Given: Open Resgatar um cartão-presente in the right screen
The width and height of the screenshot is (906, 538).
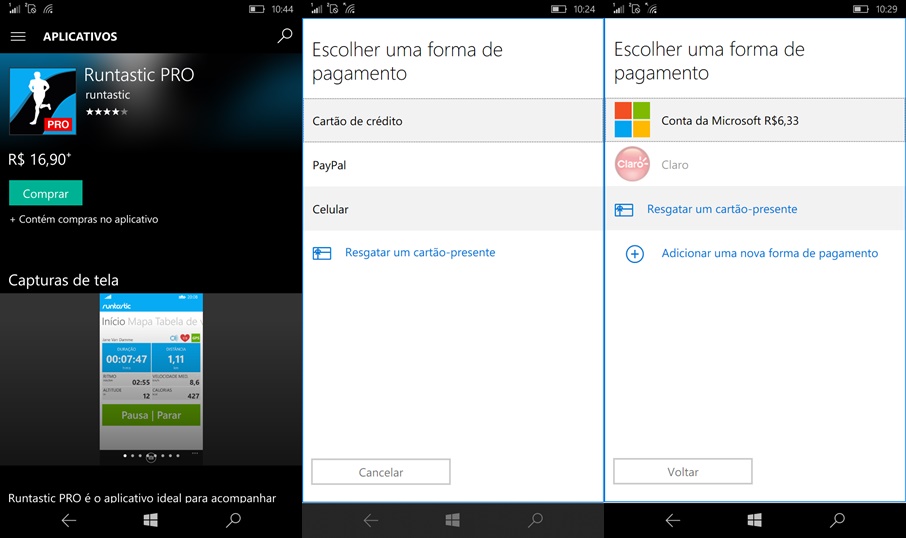Looking at the screenshot, I should pos(722,209).
